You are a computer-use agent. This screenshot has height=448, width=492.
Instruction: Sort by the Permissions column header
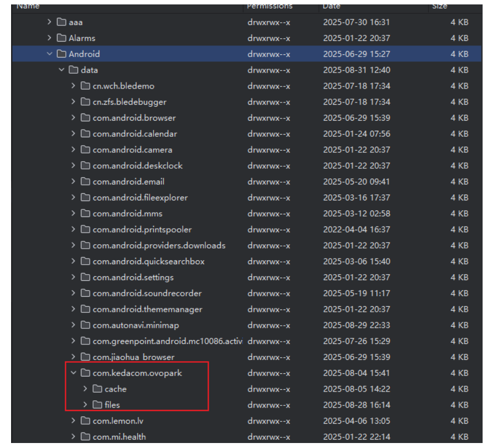click(x=270, y=6)
